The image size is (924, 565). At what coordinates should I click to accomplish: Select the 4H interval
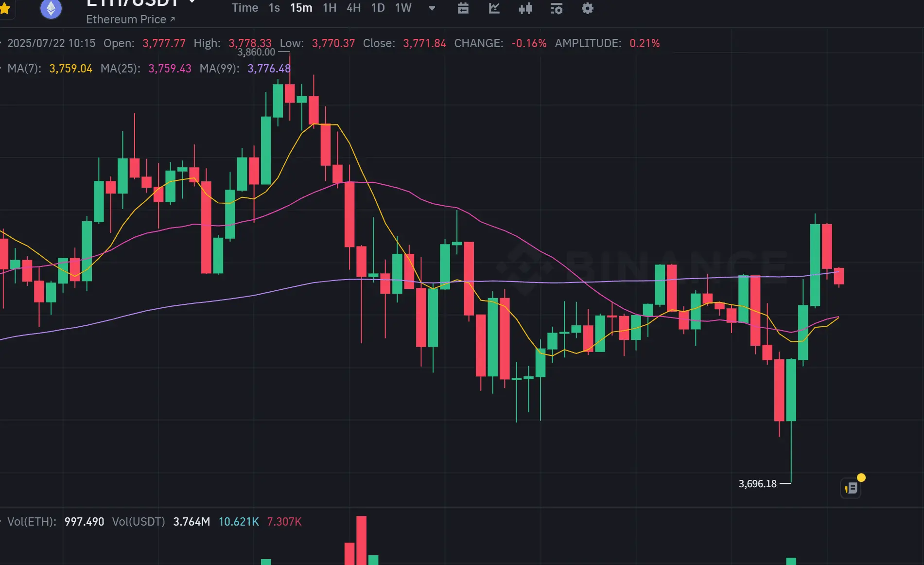click(354, 8)
